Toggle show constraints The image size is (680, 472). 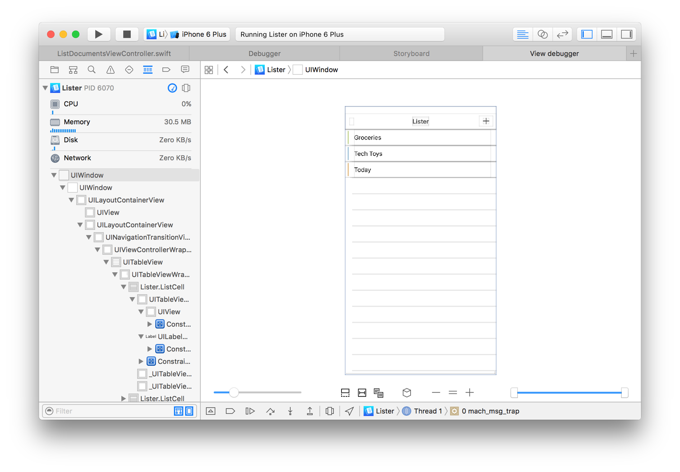pos(362,393)
